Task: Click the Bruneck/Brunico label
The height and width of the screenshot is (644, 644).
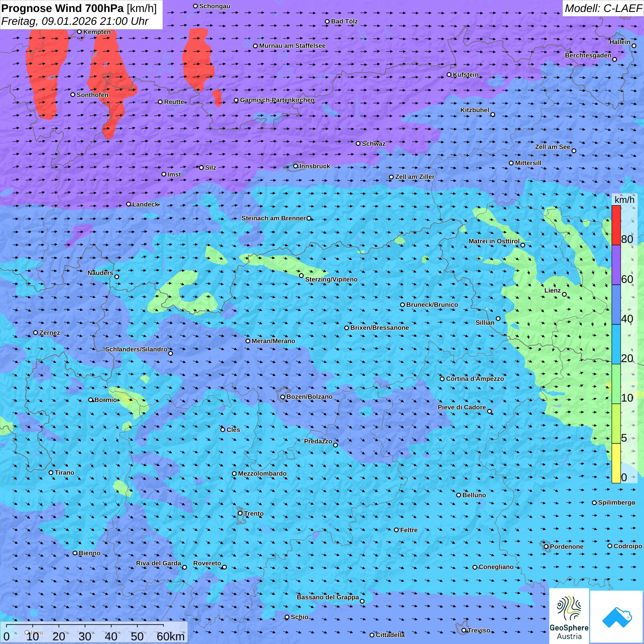Action: pyautogui.click(x=432, y=305)
